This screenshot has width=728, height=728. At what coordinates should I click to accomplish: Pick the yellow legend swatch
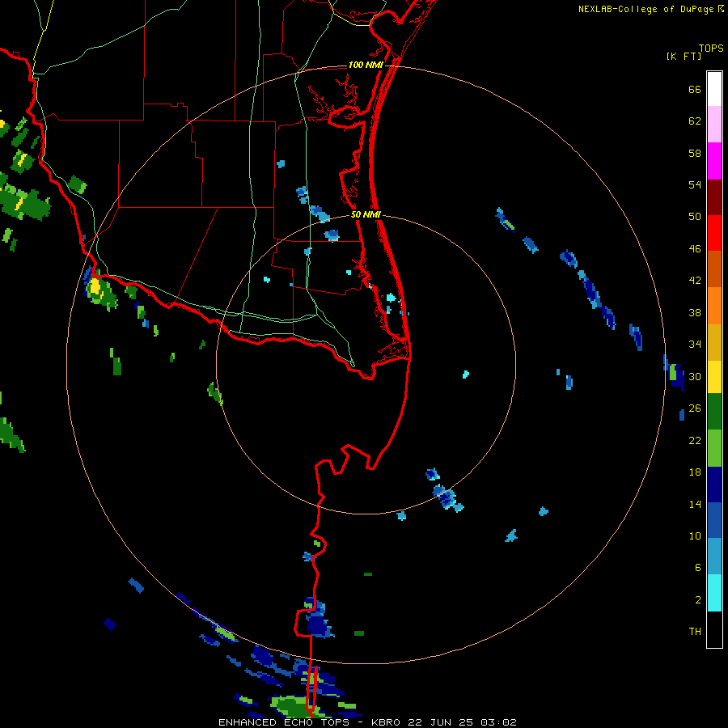point(714,377)
